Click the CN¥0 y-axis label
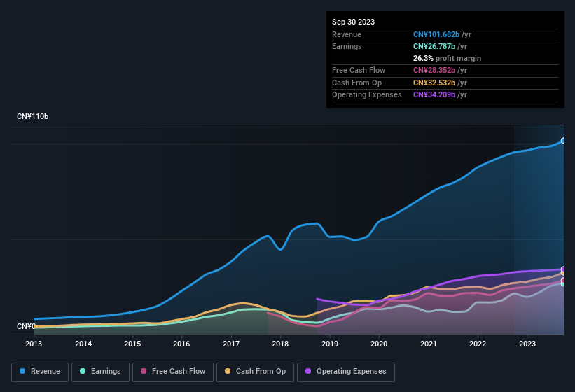The width and height of the screenshot is (575, 392). pyautogui.click(x=26, y=326)
